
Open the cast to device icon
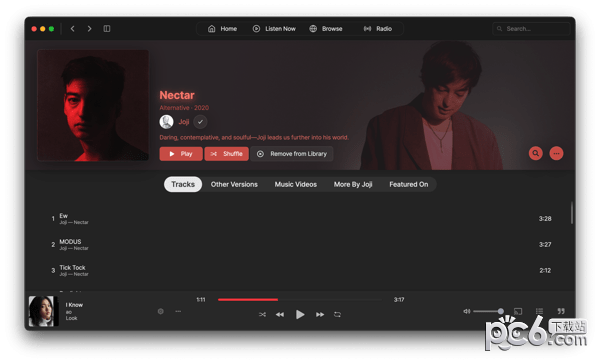tap(518, 311)
